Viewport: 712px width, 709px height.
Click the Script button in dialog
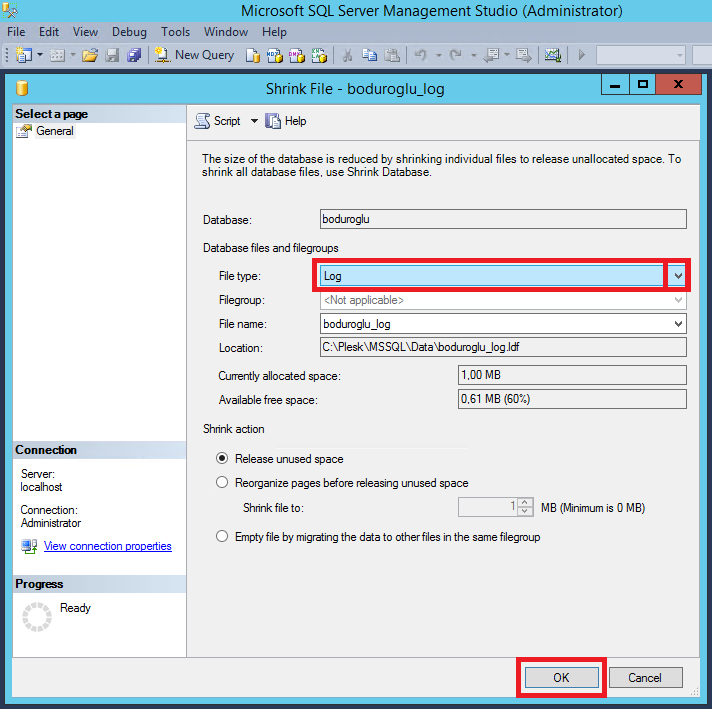pyautogui.click(x=218, y=121)
